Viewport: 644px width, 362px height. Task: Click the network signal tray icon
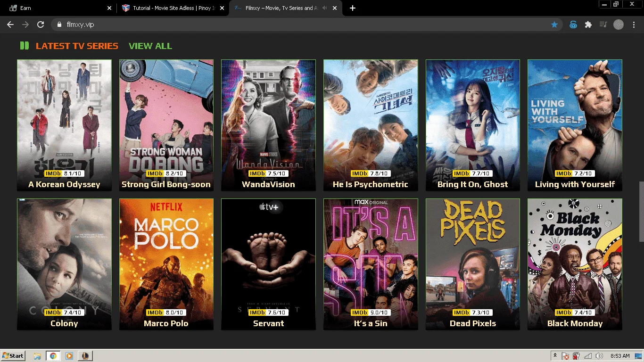[588, 356]
